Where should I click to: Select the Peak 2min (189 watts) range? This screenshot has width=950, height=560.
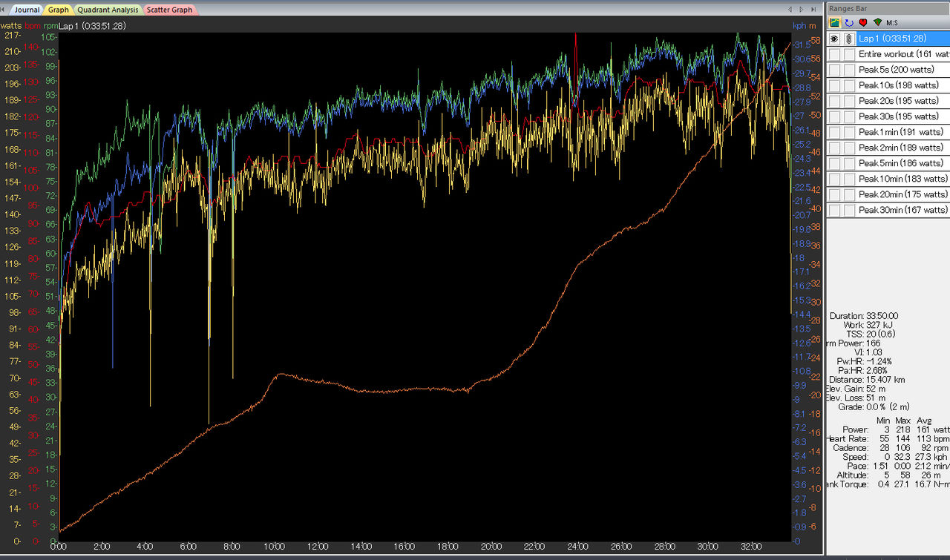pyautogui.click(x=903, y=148)
